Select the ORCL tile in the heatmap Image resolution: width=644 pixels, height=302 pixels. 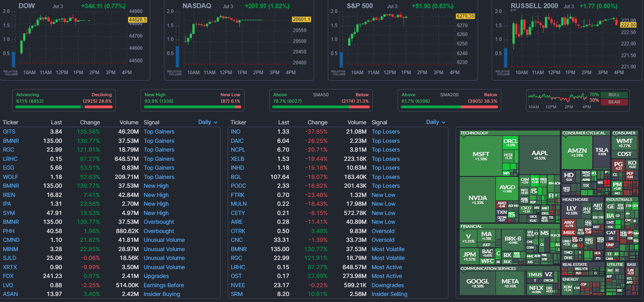511,142
